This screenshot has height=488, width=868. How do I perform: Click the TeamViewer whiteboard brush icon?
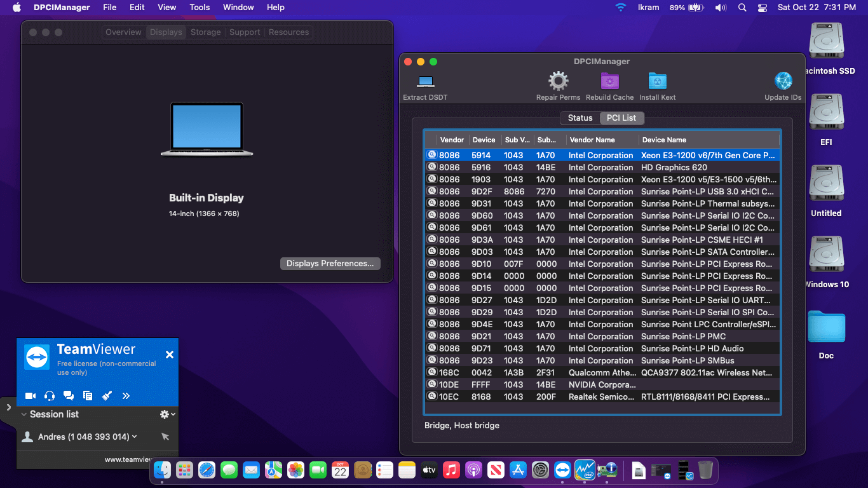pos(107,396)
